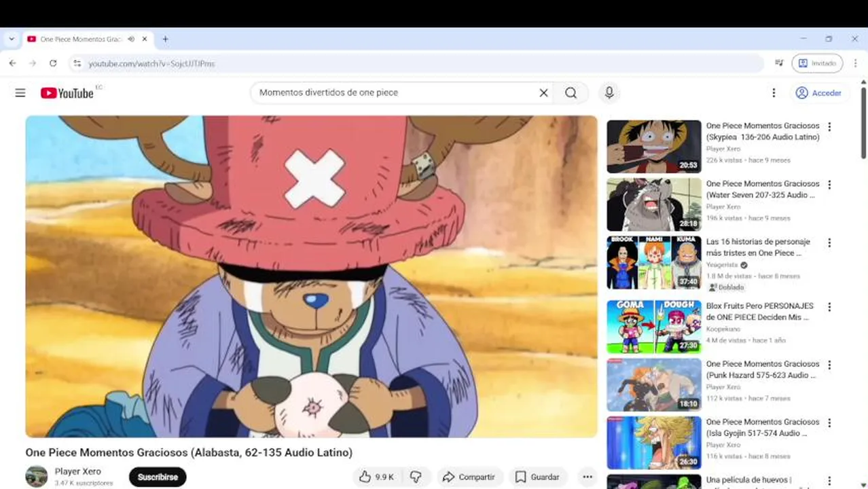Click the video player to pause
Screen dimensions: 868x489
click(311, 276)
